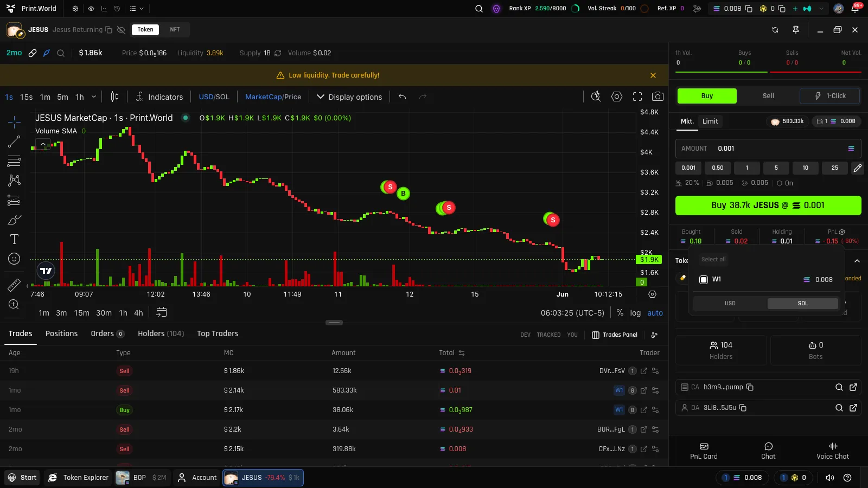Open notifications bell with 99+ badge
This screenshot has width=868, height=488.
855,9
